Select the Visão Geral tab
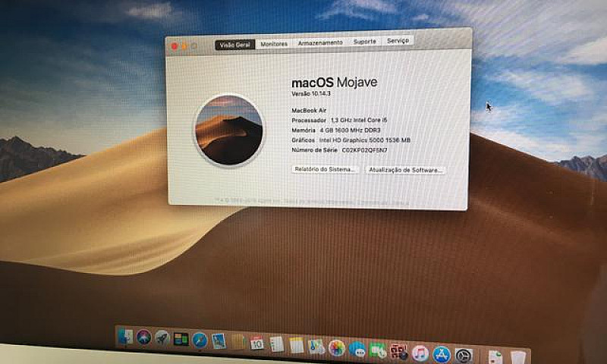The width and height of the screenshot is (607, 364). tap(235, 45)
